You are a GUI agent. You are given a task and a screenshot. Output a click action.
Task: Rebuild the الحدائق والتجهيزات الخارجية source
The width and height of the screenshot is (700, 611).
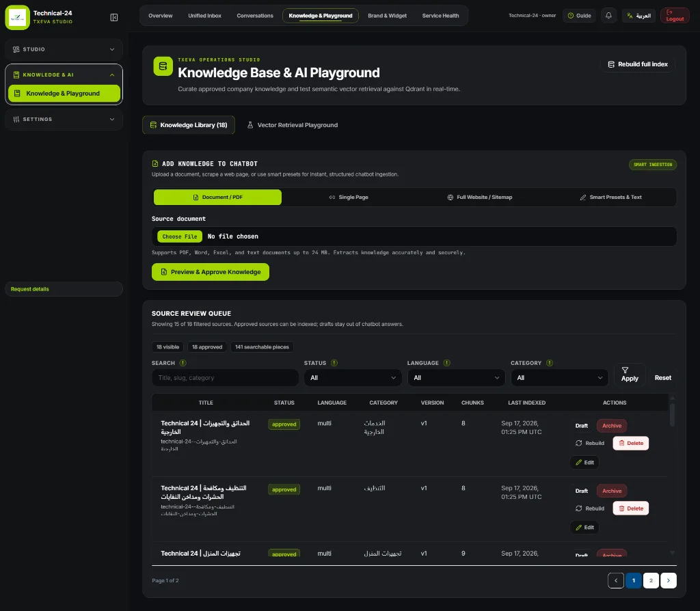(x=590, y=443)
